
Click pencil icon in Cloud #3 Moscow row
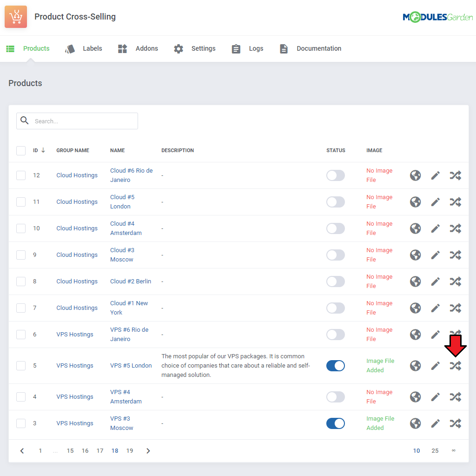coord(435,255)
